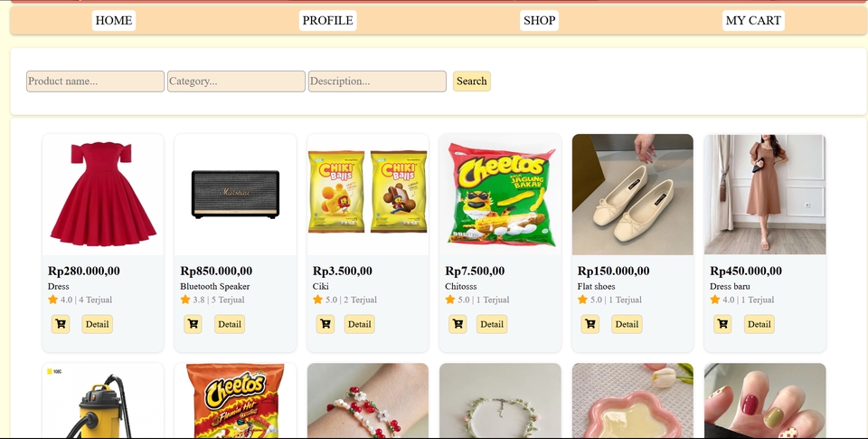This screenshot has height=439, width=868.
Task: Open the SHOP menu item
Action: coord(539,21)
